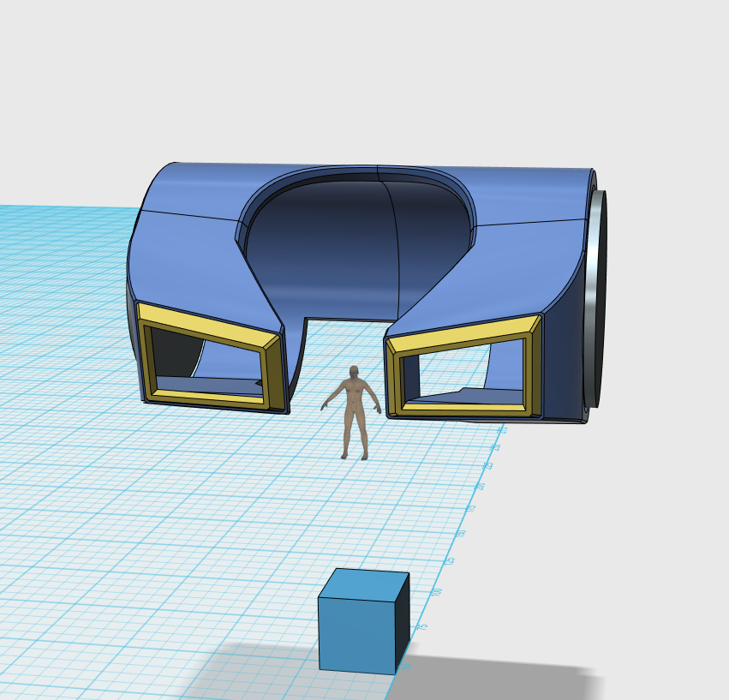Click the grid ruler label 75
Viewport: 729px width, 700px height.
(x=421, y=627)
